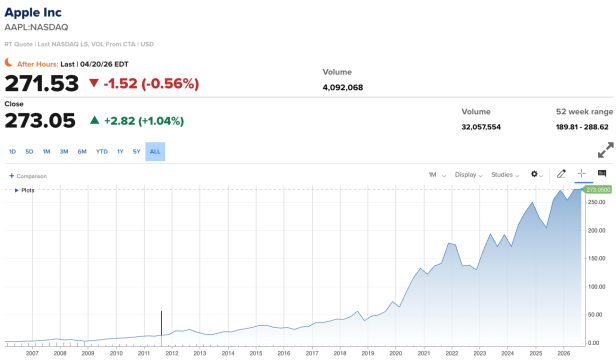Screen dimensions: 616x360
Task: Expand the chart to full screen
Action: pos(605,150)
